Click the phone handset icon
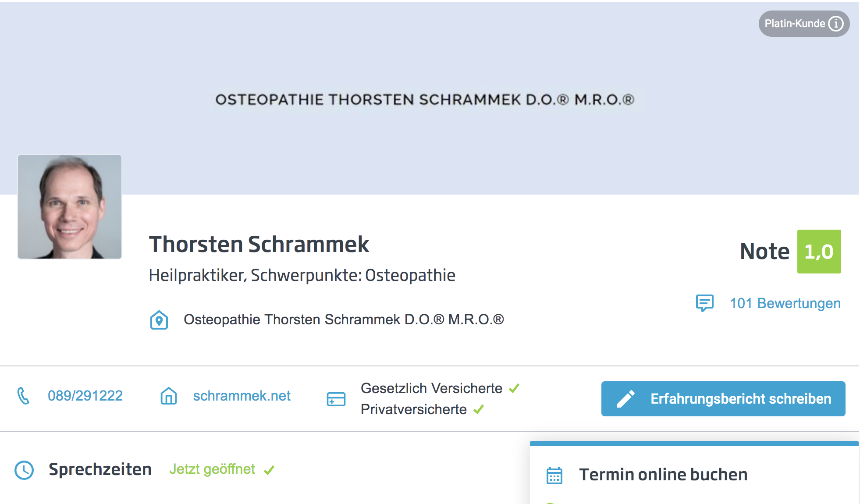This screenshot has width=860, height=504. [23, 396]
